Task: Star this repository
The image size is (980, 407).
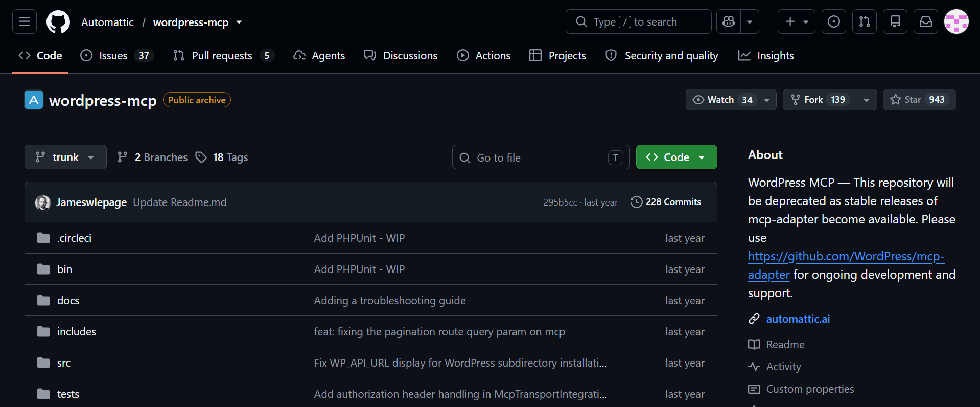Action: (919, 100)
